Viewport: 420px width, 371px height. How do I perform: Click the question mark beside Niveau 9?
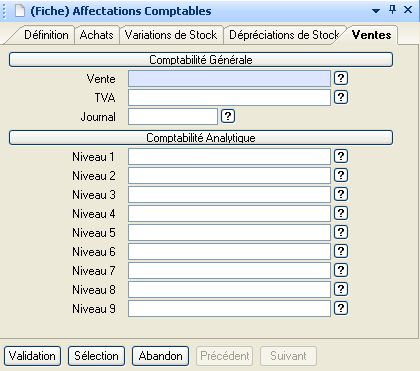click(341, 308)
